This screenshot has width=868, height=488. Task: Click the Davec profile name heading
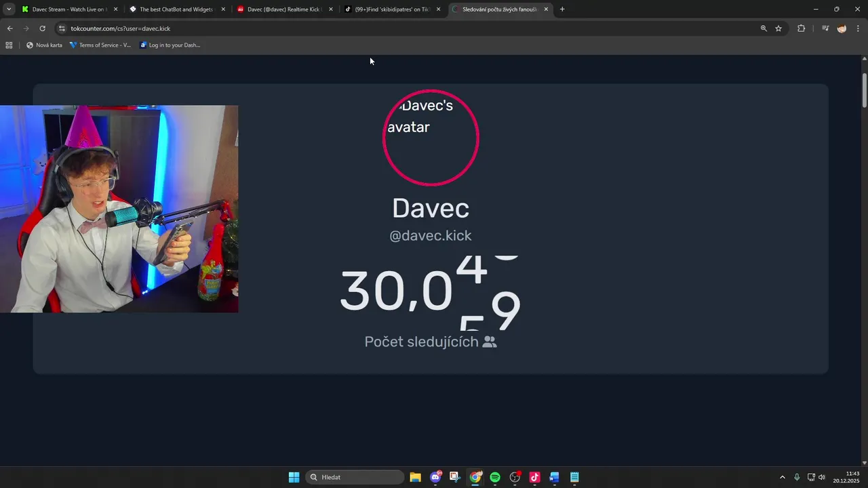(431, 208)
